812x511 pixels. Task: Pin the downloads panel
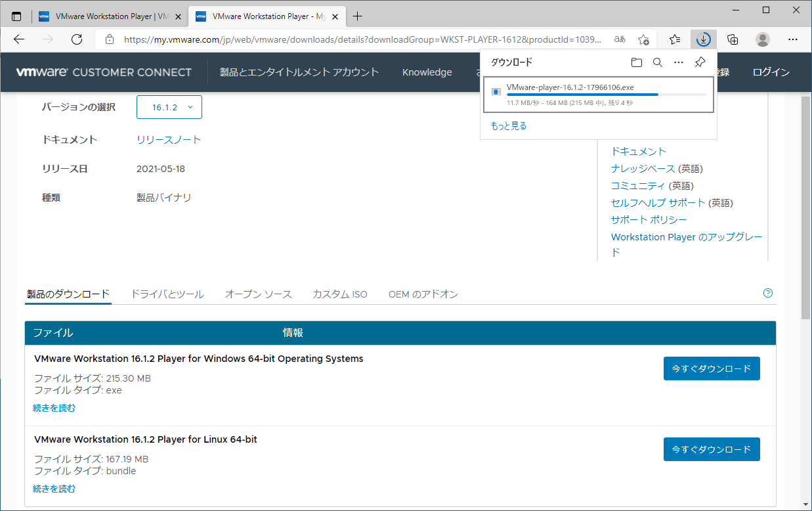[x=700, y=62]
